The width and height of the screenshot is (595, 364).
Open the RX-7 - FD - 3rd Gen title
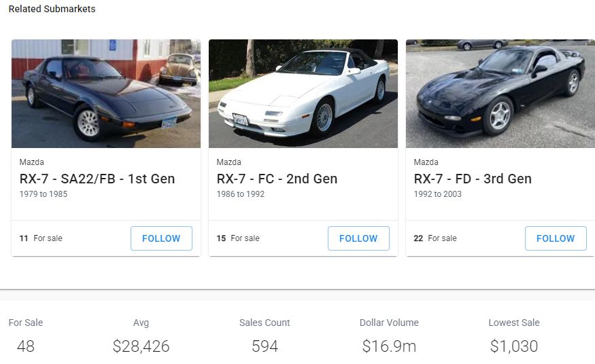click(473, 179)
